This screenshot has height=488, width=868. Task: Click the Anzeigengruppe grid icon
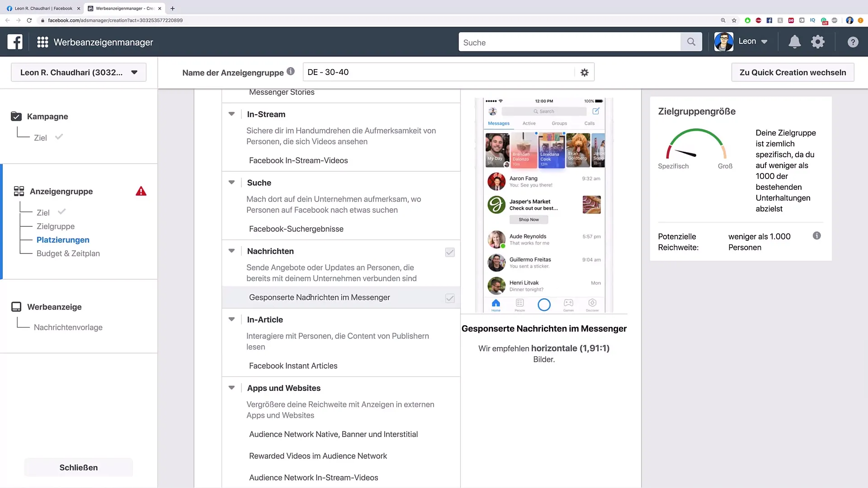pos(19,191)
